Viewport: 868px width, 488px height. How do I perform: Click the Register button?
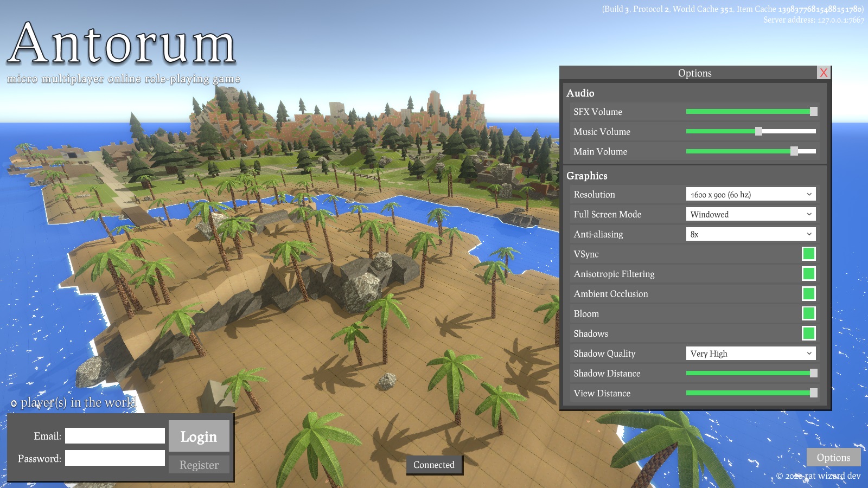(199, 465)
